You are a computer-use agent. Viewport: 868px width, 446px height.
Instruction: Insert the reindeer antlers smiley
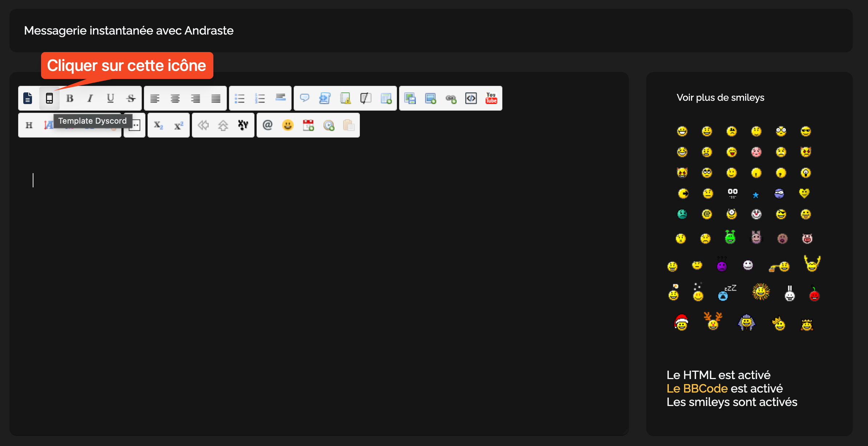[713, 321]
